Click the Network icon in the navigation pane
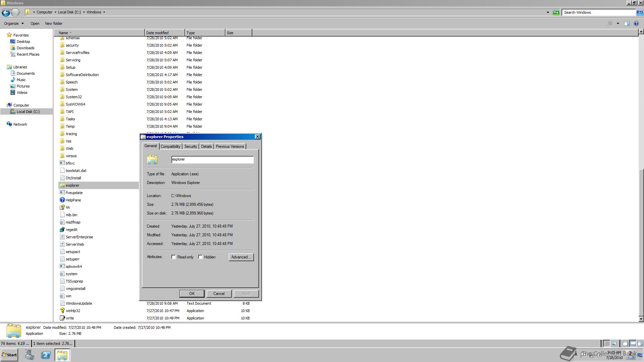 9,124
